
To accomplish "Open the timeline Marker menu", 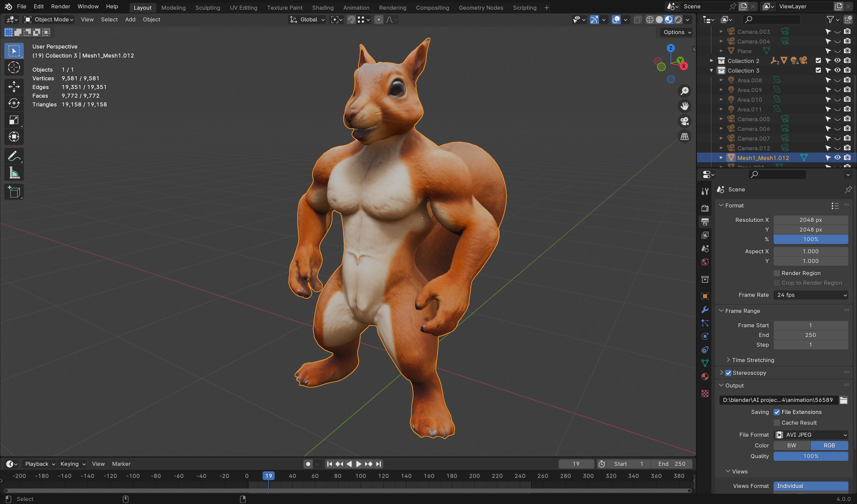I will (x=121, y=464).
